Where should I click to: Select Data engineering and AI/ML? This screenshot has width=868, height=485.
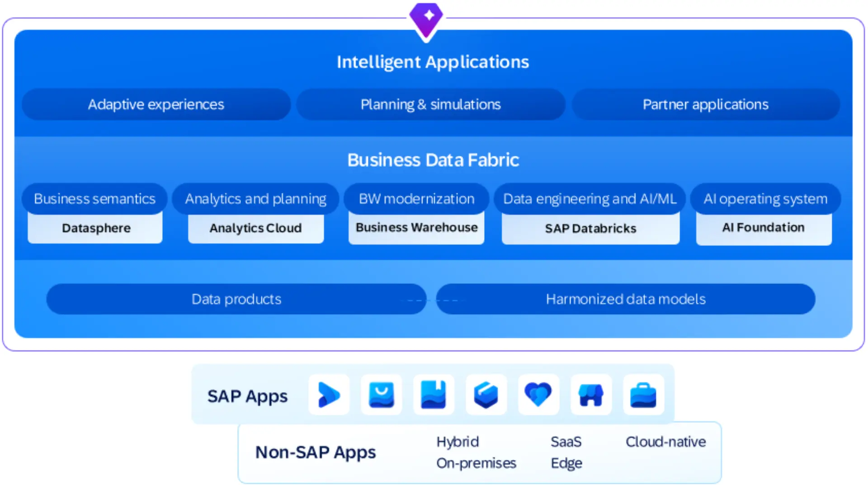pyautogui.click(x=590, y=199)
